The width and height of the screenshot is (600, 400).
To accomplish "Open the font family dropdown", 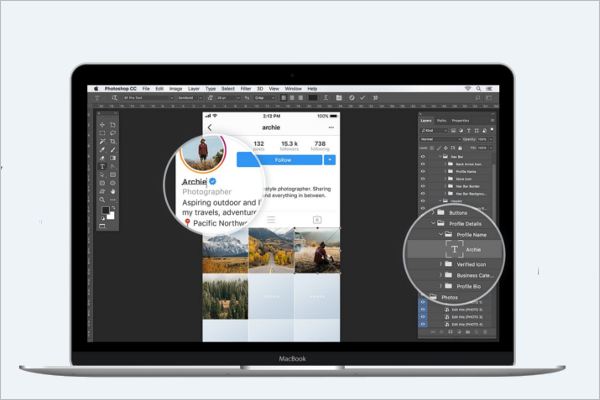I will [148, 98].
